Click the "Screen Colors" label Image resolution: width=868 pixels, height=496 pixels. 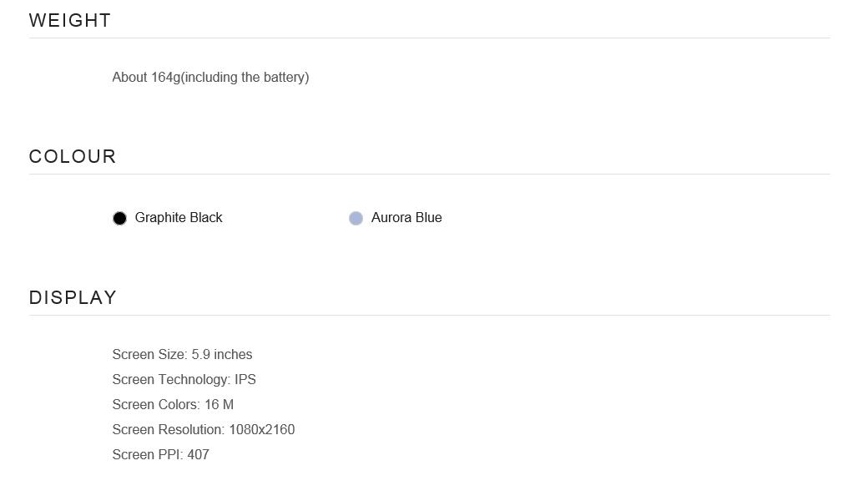155,404
